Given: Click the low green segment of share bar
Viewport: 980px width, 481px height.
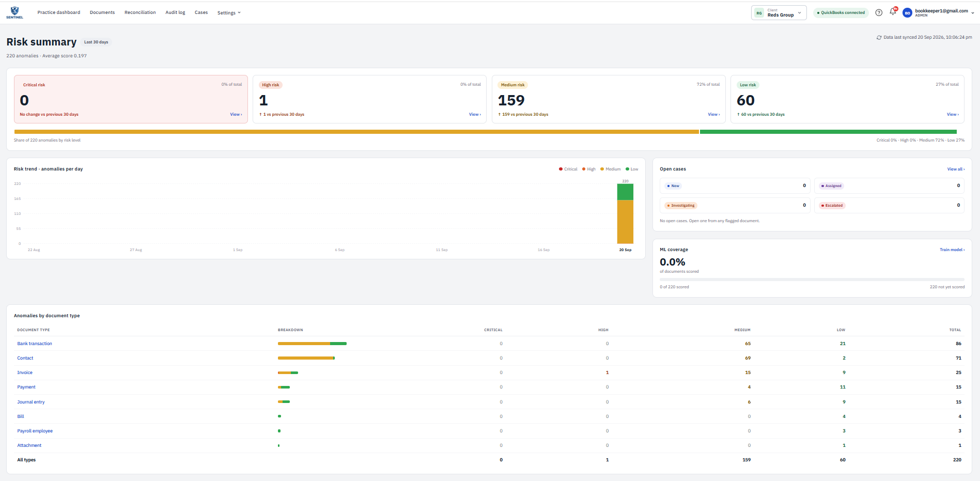Looking at the screenshot, I should (x=828, y=132).
